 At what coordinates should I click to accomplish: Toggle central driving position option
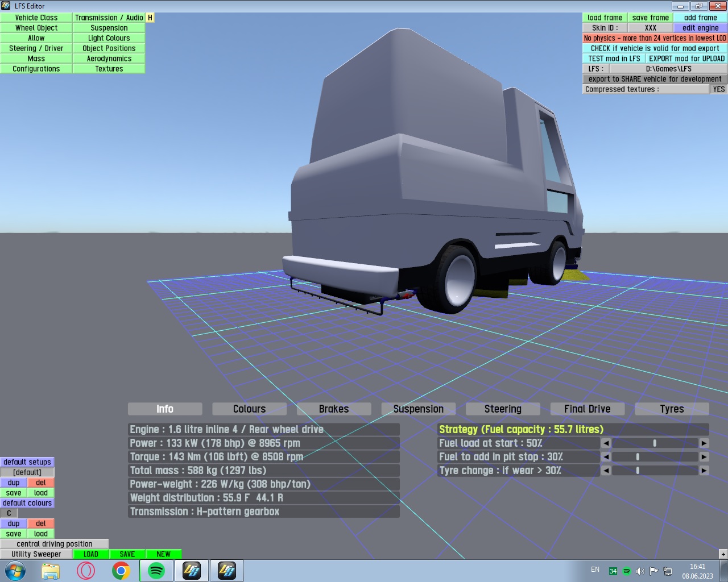click(55, 544)
